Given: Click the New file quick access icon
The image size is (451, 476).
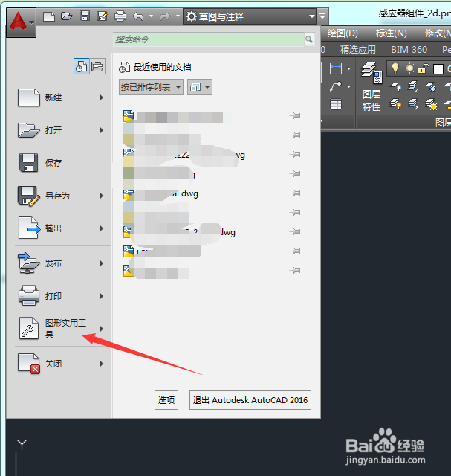Looking at the screenshot, I should 49,16.
